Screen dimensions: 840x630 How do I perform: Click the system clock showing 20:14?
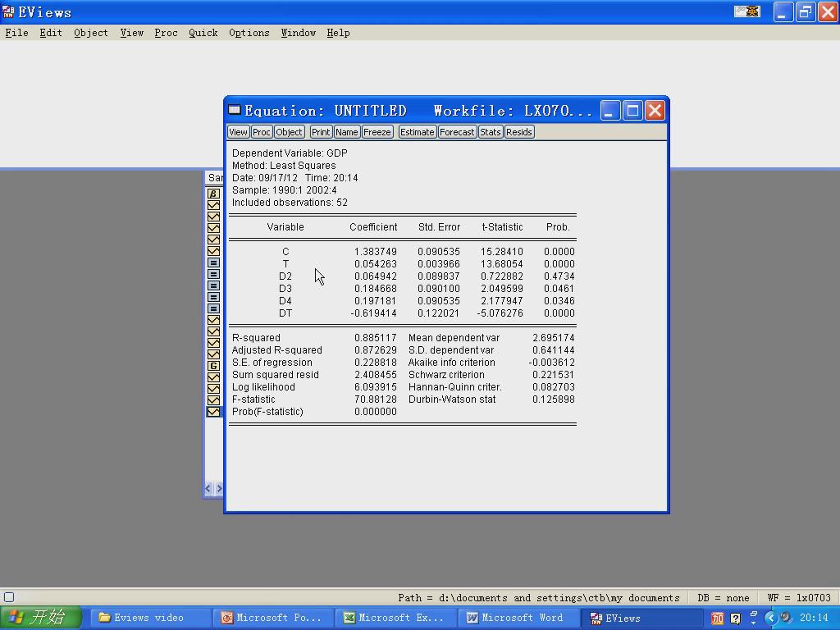pos(815,619)
